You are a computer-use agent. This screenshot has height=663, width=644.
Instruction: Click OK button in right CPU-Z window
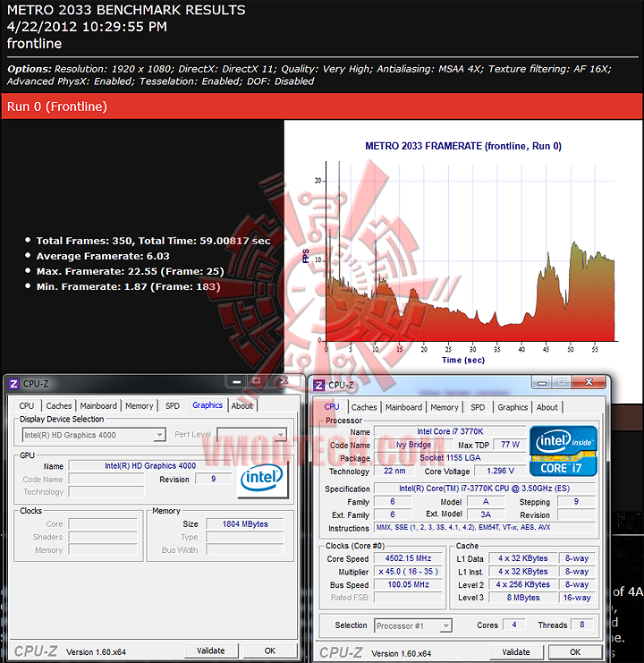575,652
